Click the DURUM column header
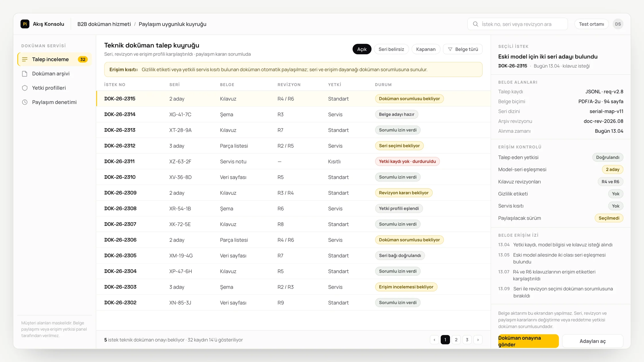Image resolution: width=644 pixels, height=362 pixels. pos(383,84)
